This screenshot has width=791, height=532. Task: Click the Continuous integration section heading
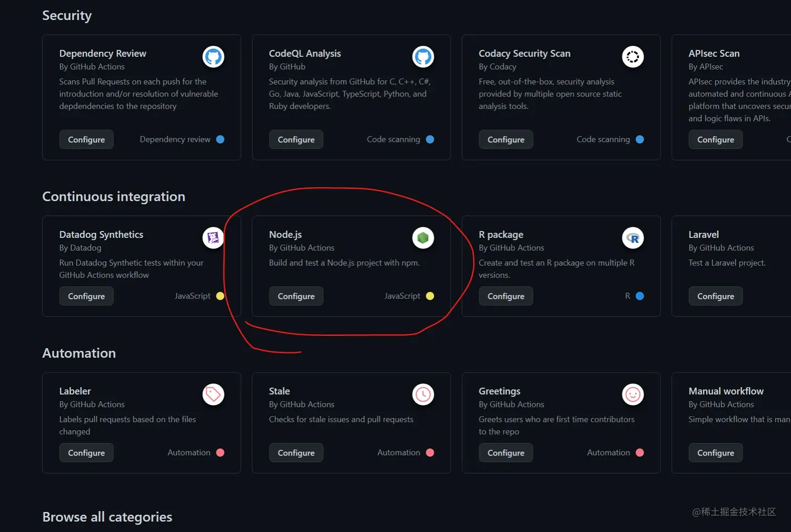click(114, 197)
